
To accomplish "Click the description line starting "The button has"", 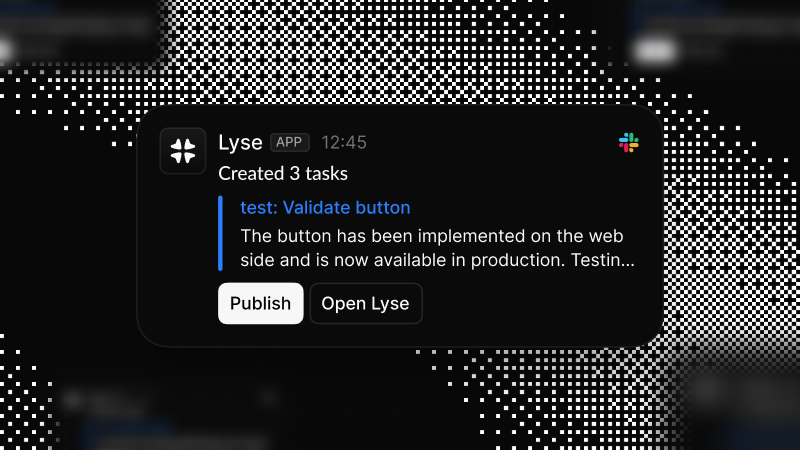I will (438, 236).
